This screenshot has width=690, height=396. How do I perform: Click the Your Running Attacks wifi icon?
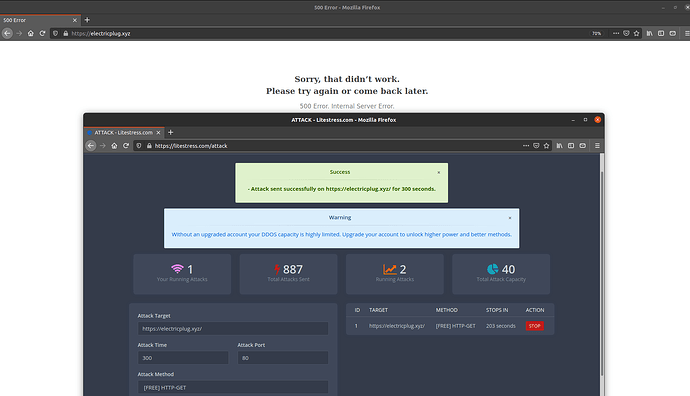click(177, 269)
